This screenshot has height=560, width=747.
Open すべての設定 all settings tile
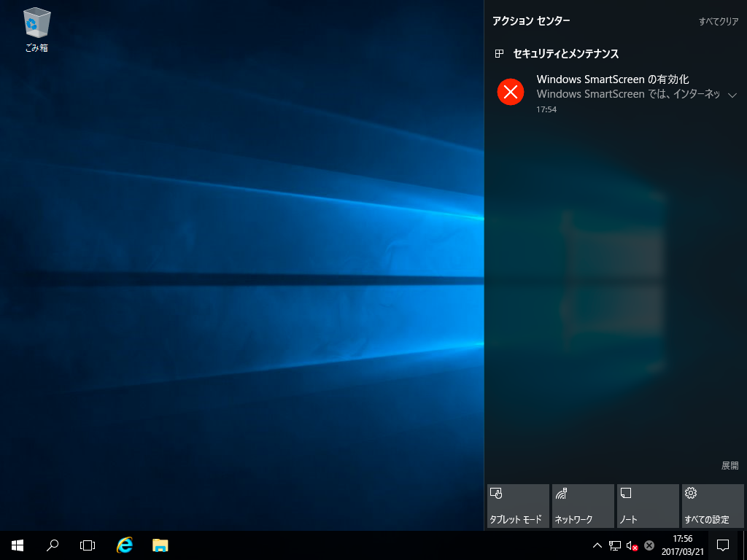pos(713,506)
